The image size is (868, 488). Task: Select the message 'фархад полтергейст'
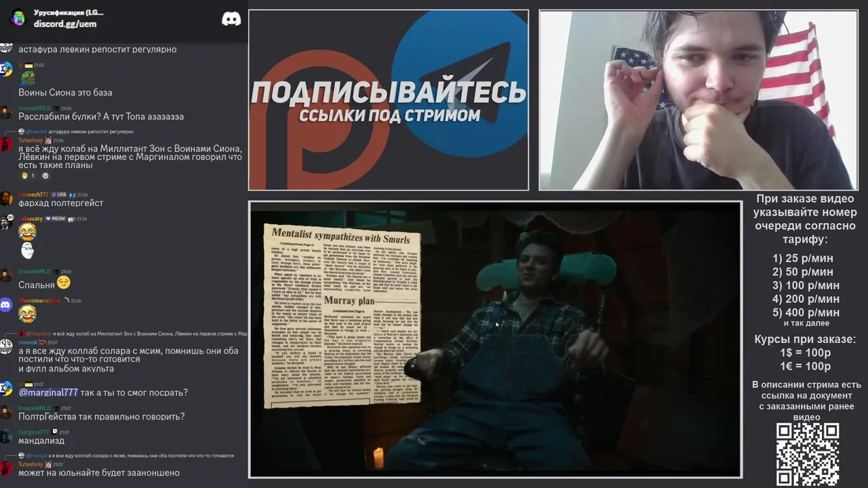pyautogui.click(x=61, y=203)
